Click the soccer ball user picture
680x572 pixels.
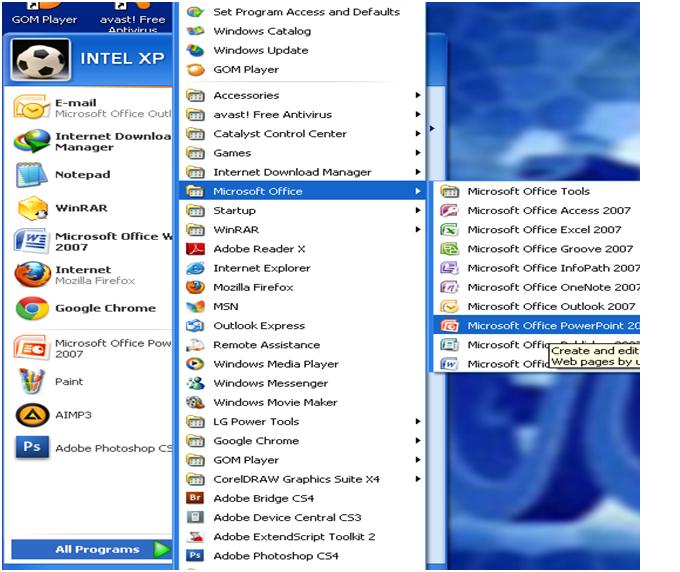click(x=40, y=60)
